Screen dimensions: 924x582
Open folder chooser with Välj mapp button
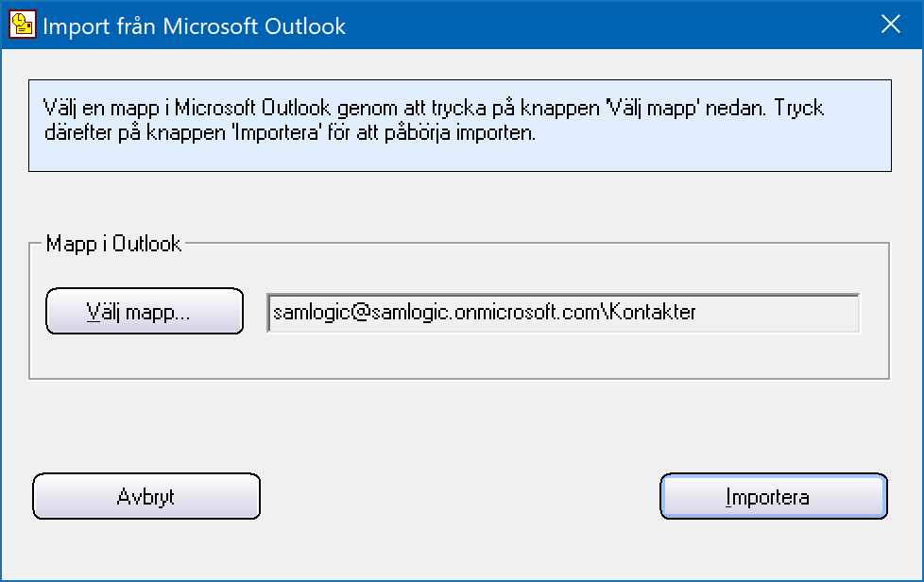coord(145,311)
